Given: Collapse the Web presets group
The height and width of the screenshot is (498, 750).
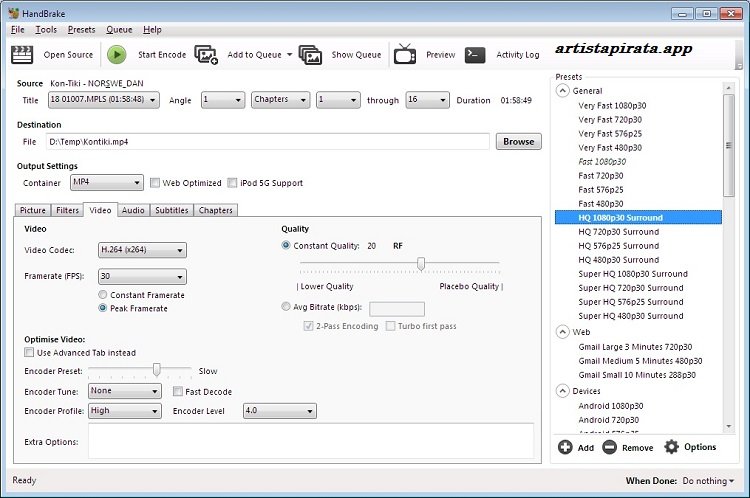Looking at the screenshot, I should tap(562, 332).
